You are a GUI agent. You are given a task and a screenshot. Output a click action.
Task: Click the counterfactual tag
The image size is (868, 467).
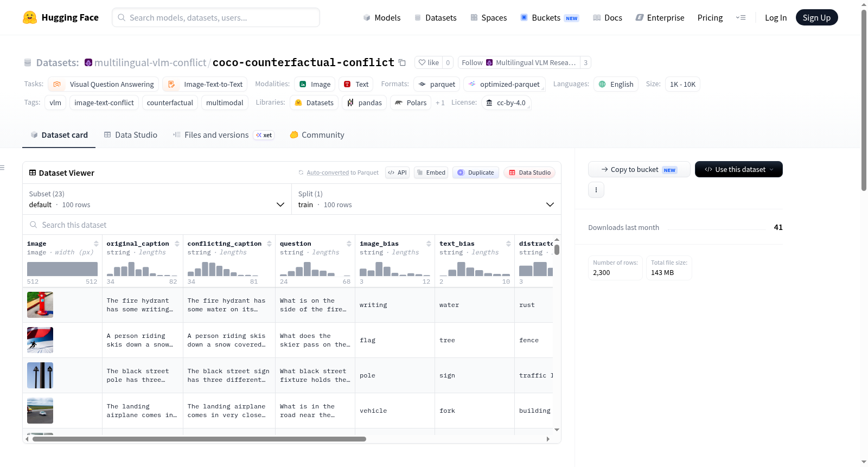coord(170,103)
